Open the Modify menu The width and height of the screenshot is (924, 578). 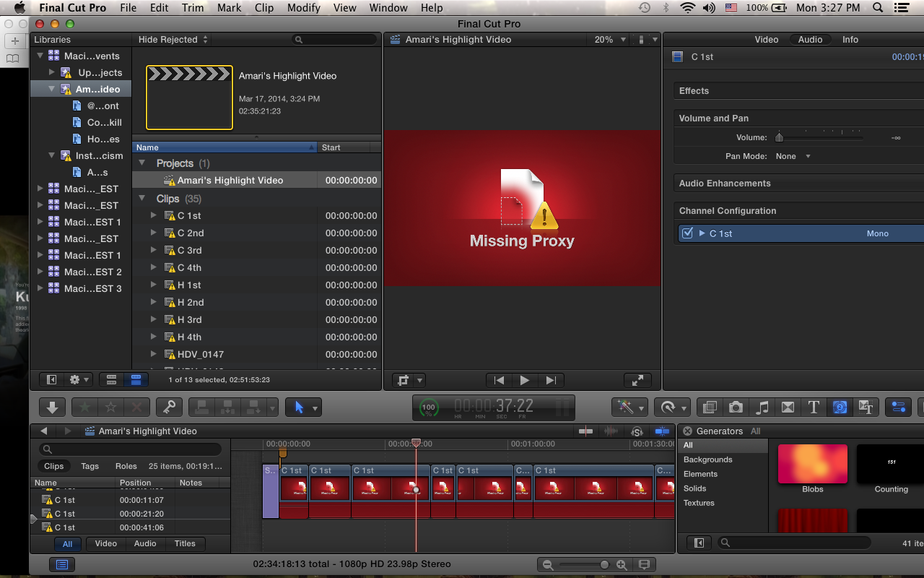click(x=304, y=8)
